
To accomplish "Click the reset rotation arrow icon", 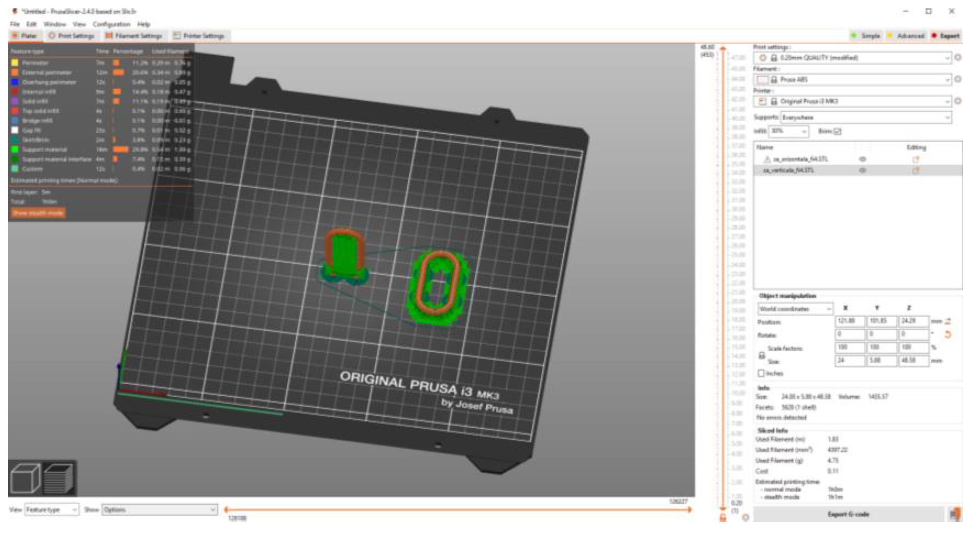I will (948, 335).
